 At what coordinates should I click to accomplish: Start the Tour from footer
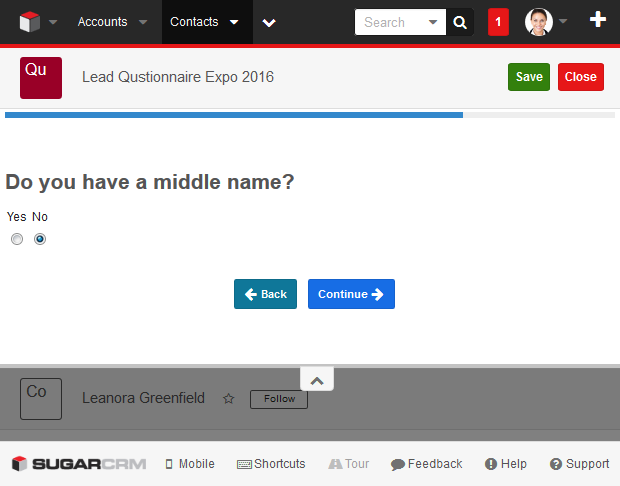[348, 464]
